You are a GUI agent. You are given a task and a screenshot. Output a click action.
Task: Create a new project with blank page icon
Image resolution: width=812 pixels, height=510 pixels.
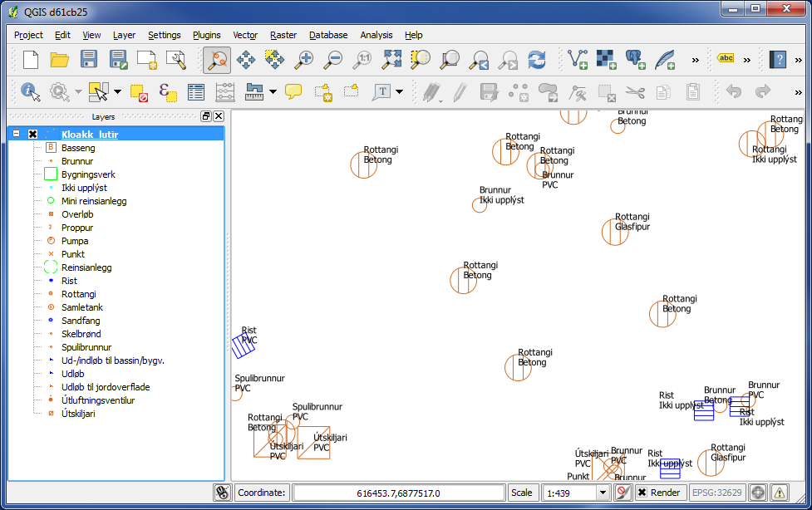(31, 60)
